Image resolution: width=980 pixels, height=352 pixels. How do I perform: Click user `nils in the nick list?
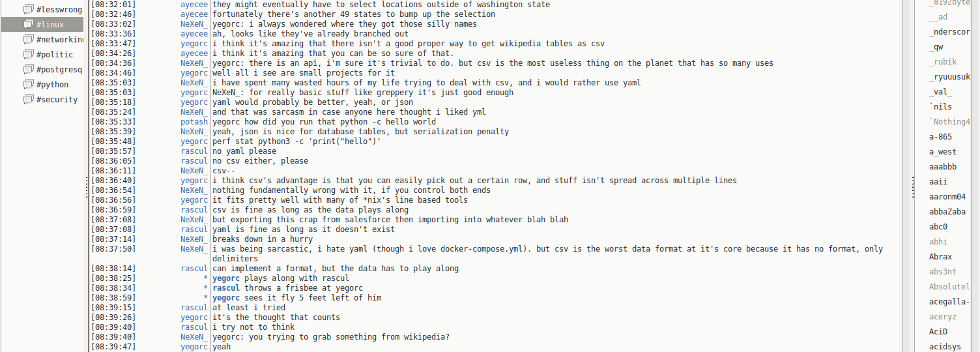tap(940, 107)
